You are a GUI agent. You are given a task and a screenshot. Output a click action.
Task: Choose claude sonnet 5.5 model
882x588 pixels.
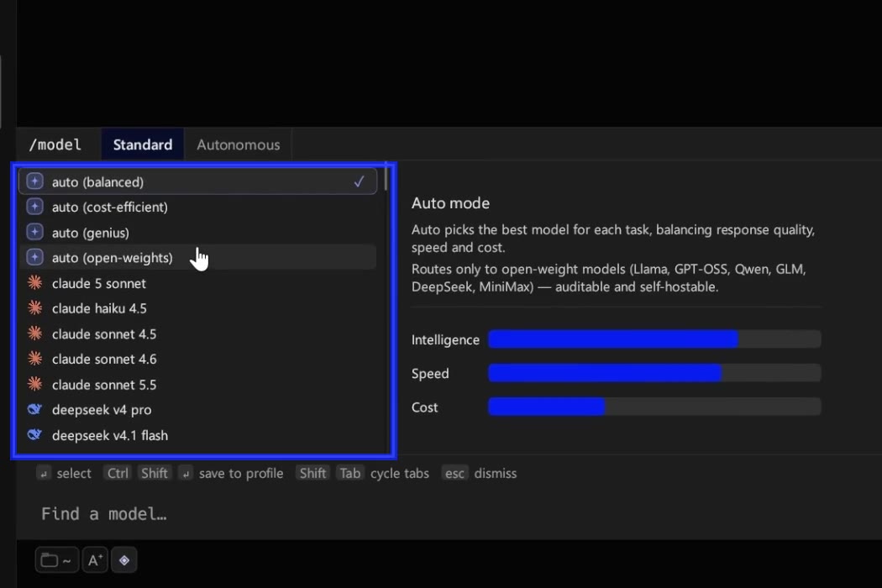tap(198, 385)
